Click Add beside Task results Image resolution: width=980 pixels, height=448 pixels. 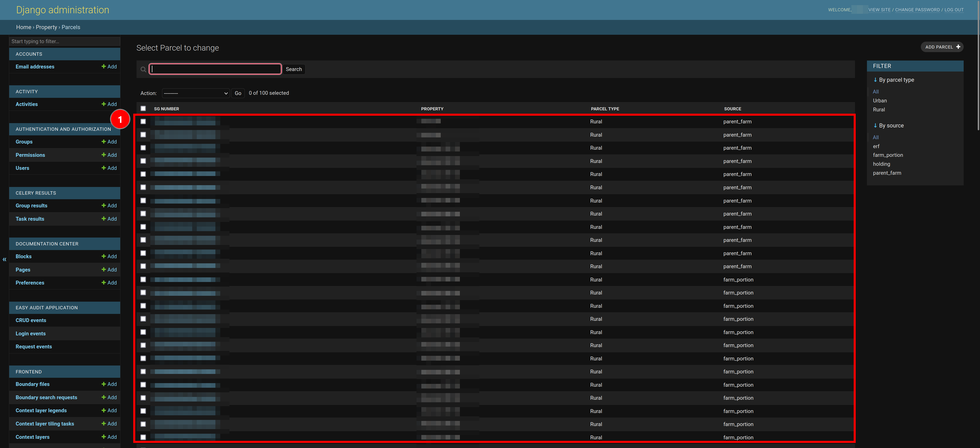coord(109,219)
